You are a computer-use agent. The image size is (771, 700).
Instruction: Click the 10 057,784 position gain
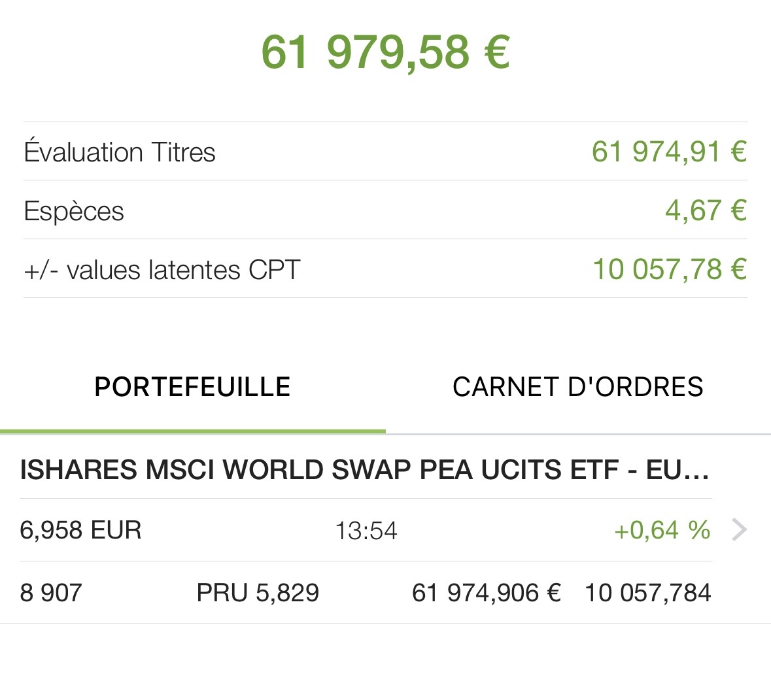coord(647,592)
